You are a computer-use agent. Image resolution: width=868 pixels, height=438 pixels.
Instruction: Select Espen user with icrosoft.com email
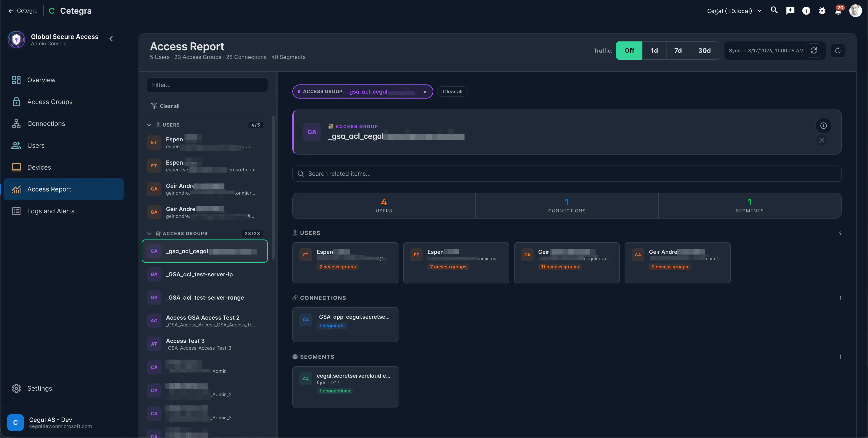pos(204,166)
